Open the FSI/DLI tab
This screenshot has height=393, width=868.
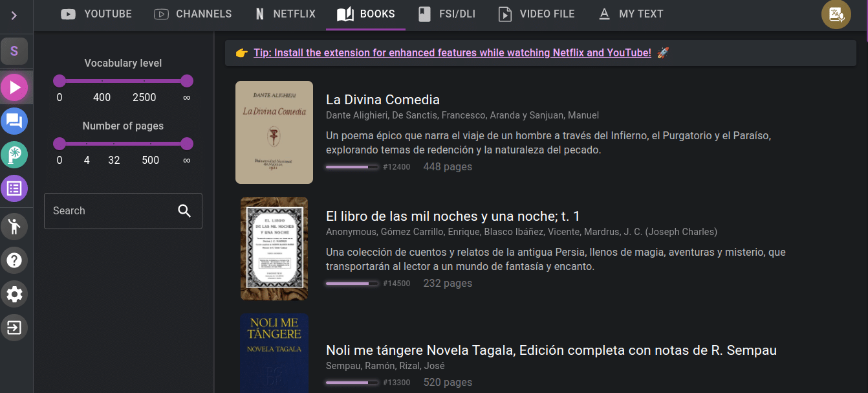[x=446, y=14]
